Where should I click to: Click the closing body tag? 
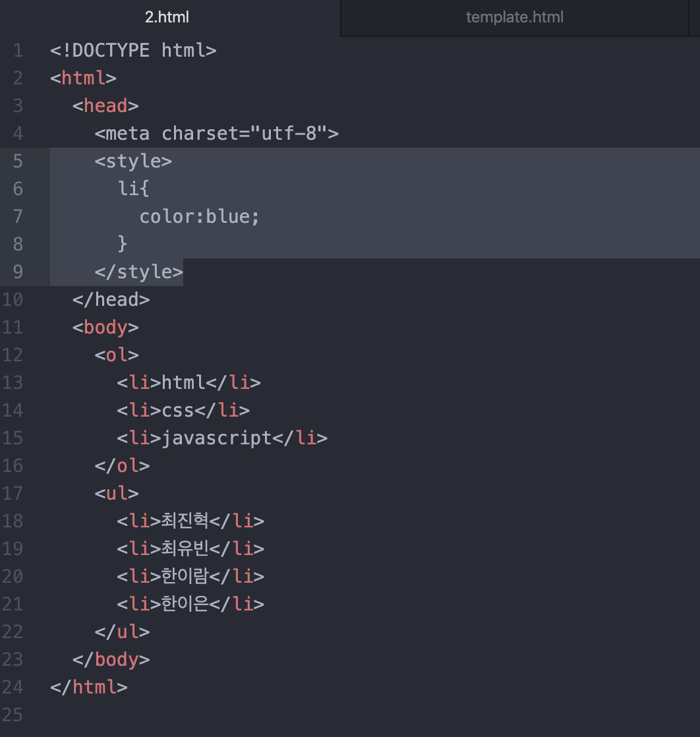coord(111,659)
